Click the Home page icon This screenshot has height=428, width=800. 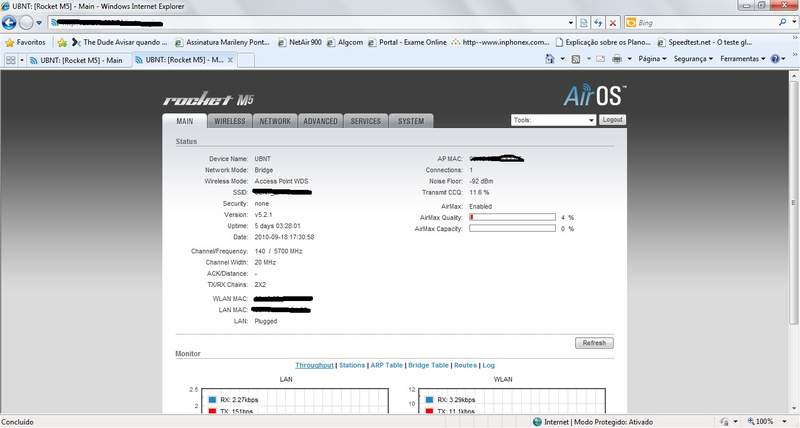pyautogui.click(x=549, y=59)
